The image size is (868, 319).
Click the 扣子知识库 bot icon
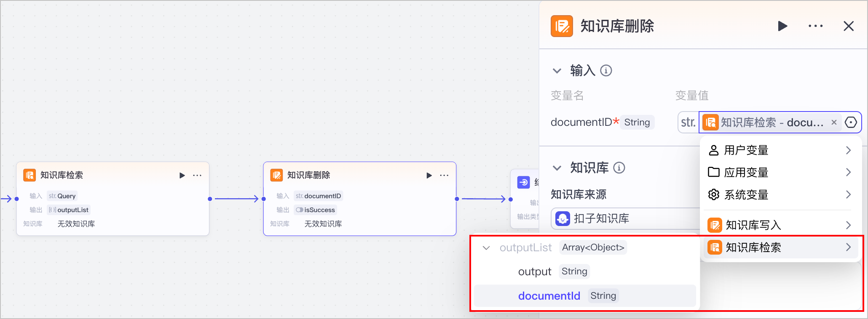coord(563,218)
